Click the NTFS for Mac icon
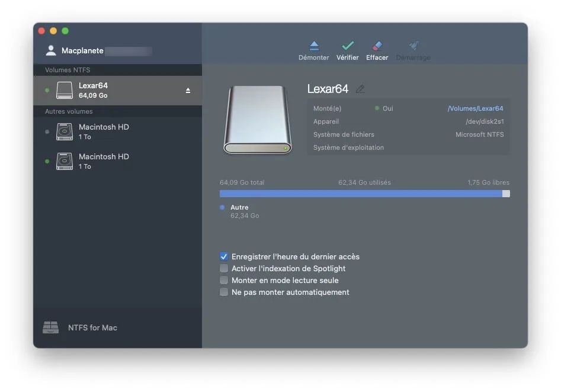Screen dimensions: 561x392 tap(50, 327)
